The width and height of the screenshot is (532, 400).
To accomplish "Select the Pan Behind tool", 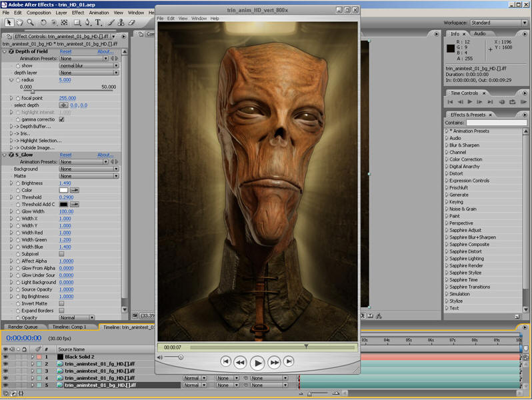I will (54, 23).
